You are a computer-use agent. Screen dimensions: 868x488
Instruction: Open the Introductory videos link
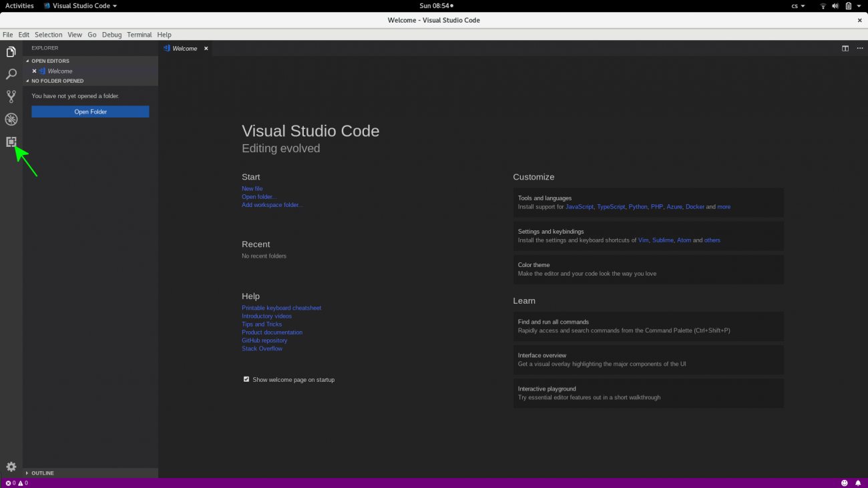point(267,316)
